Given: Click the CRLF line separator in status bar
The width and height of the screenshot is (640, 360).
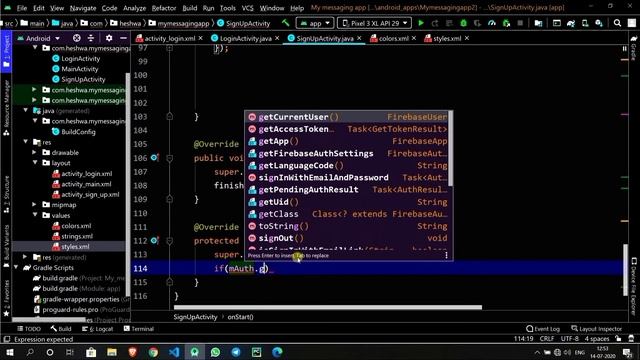Looking at the screenshot, I should click(547, 339).
